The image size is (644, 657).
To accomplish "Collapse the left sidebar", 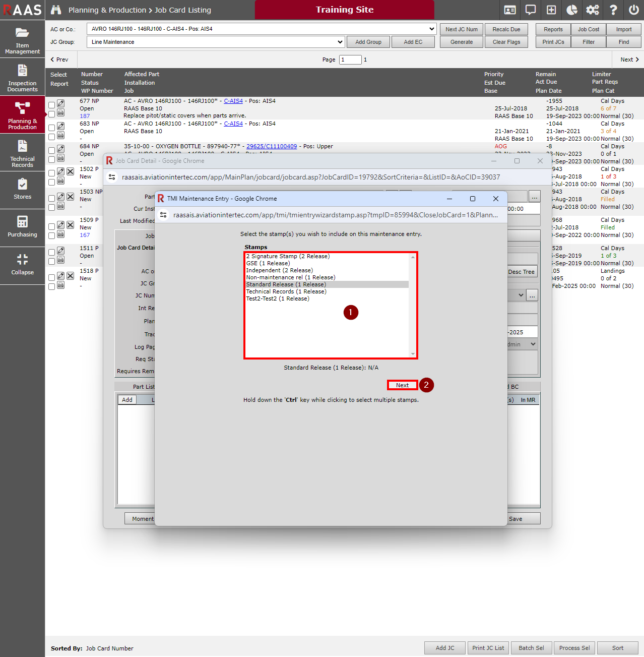I will pyautogui.click(x=22, y=265).
